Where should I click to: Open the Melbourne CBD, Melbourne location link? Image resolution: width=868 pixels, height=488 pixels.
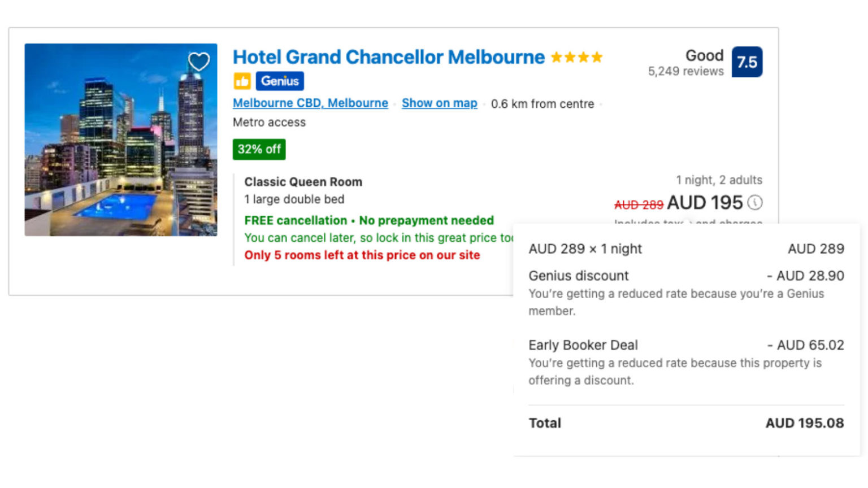point(310,103)
